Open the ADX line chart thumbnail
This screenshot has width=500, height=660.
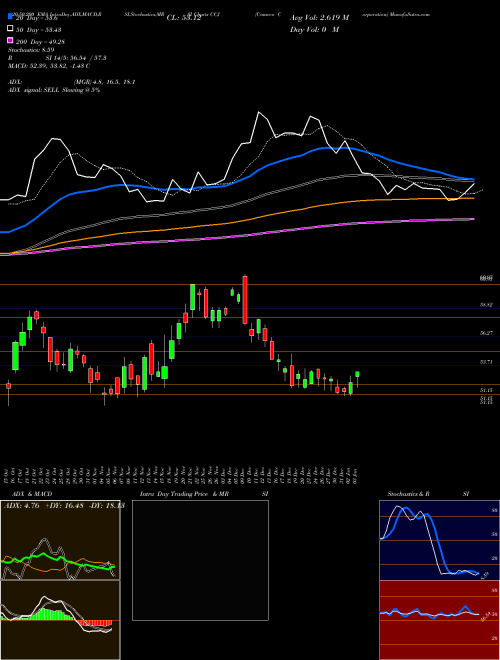pos(60,540)
